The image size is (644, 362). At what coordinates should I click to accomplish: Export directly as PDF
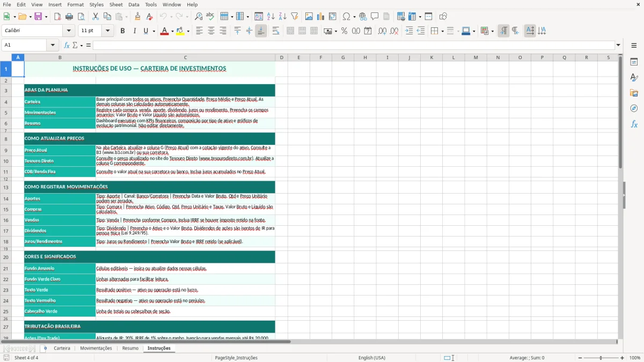click(x=57, y=17)
